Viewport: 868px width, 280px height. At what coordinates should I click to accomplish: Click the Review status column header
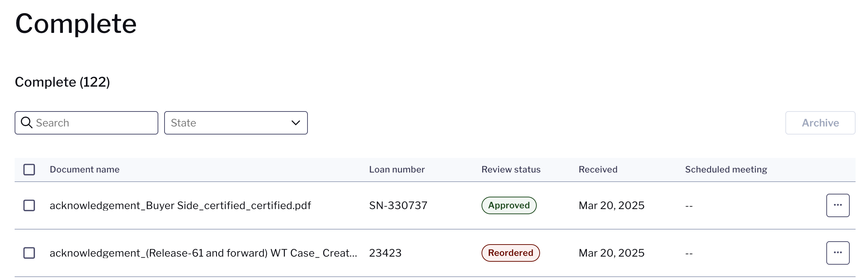[x=511, y=170]
